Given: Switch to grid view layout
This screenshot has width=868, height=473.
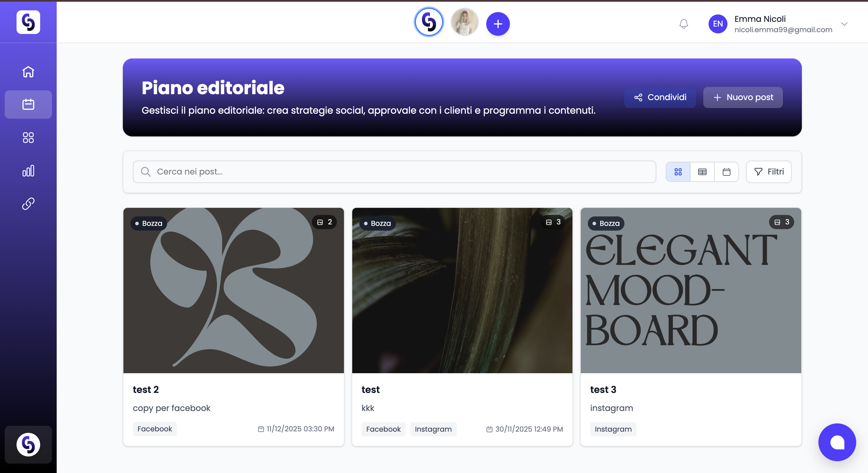Looking at the screenshot, I should click(678, 172).
